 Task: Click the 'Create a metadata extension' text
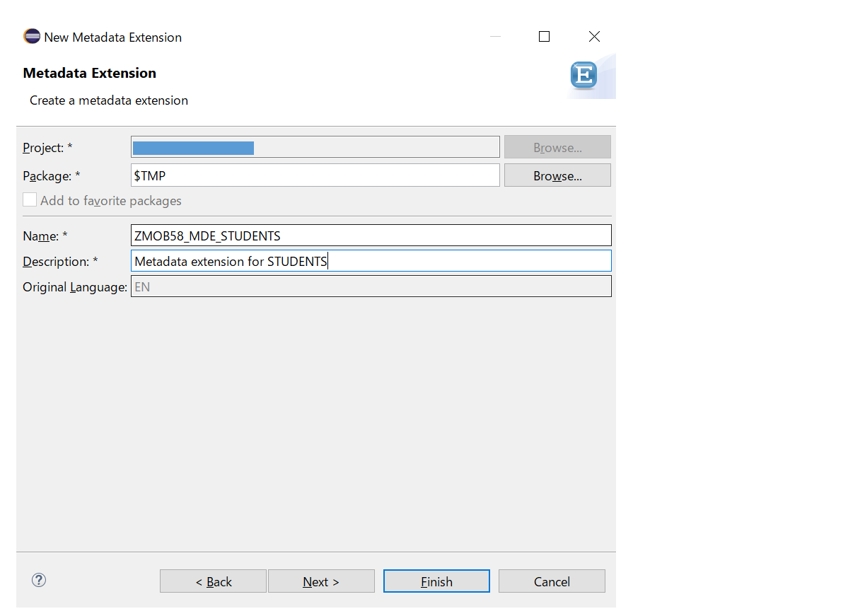tap(109, 100)
